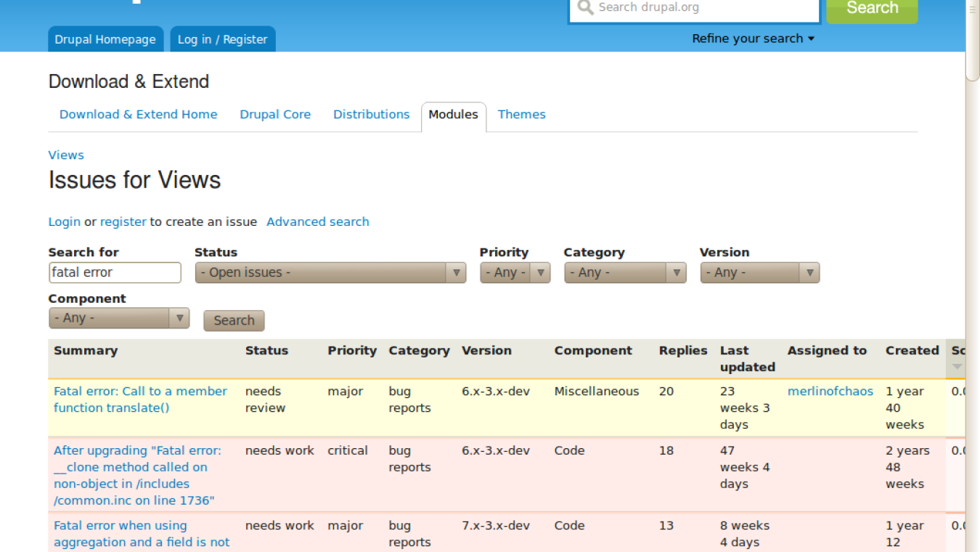Sort by the Assigned to column header
Screen dimensions: 980x552
[x=827, y=350]
